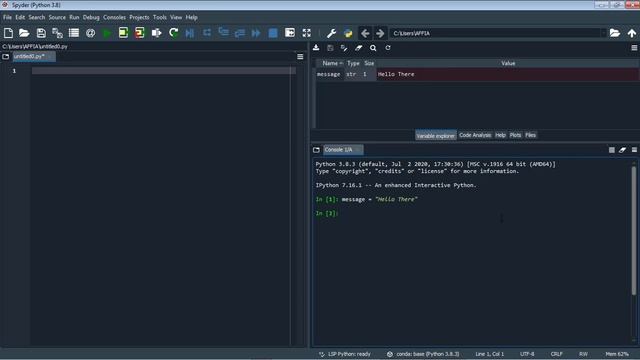The image size is (640, 360).
Task: Sort variables by Name column header
Action: [330, 63]
